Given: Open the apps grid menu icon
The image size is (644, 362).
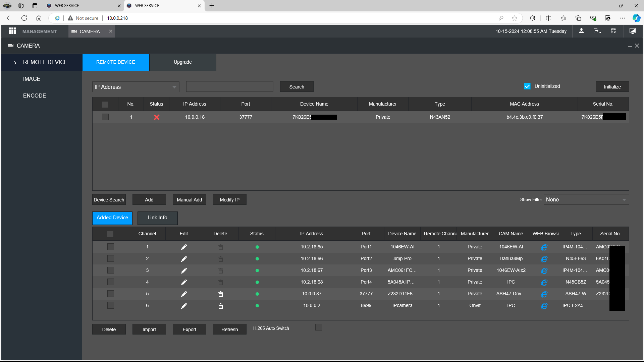Looking at the screenshot, I should [x=12, y=31].
